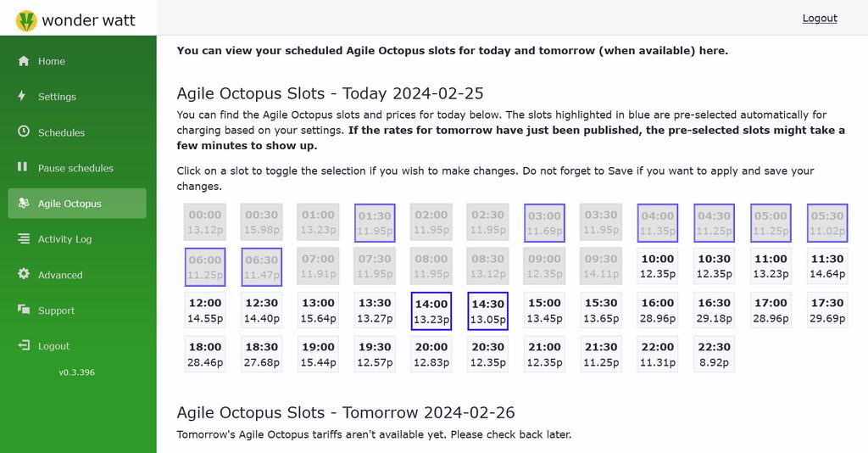868x453 pixels.
Task: Click the Activity Log list icon
Action: pyautogui.click(x=23, y=239)
